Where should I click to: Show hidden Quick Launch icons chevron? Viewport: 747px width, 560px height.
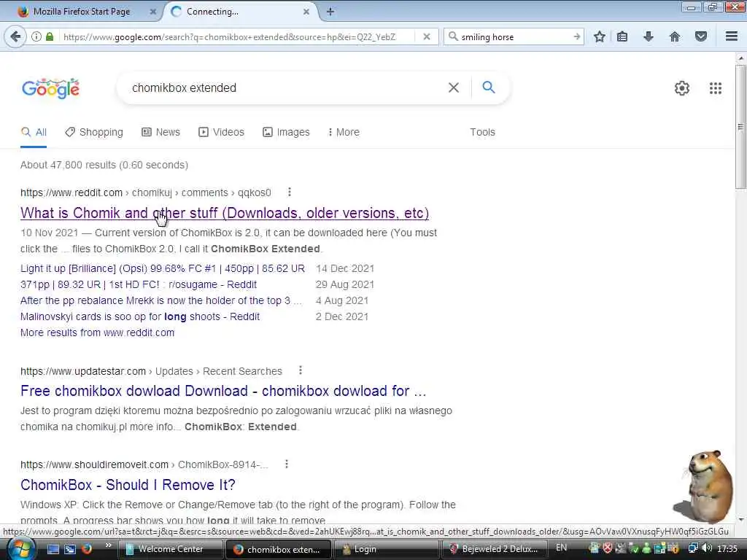pos(108,545)
